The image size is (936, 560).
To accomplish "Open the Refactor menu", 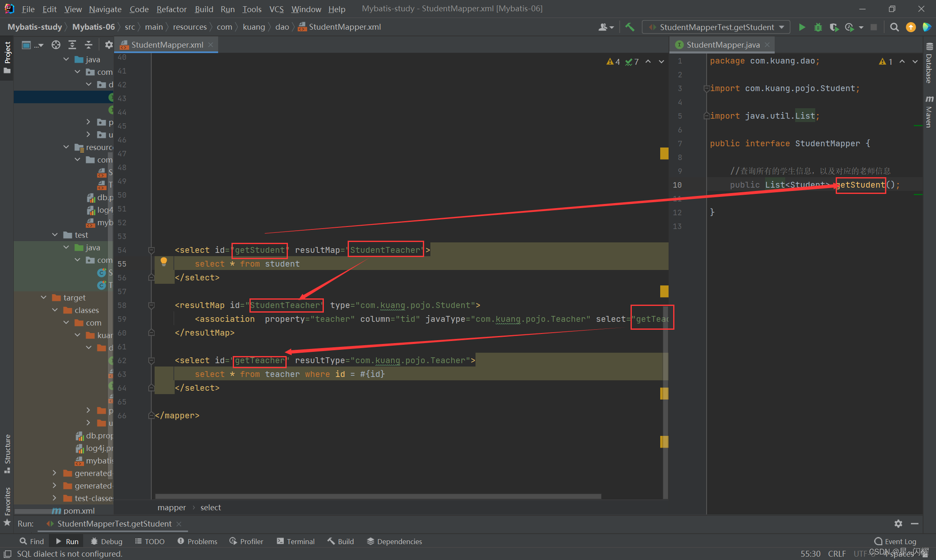I will pyautogui.click(x=171, y=9).
